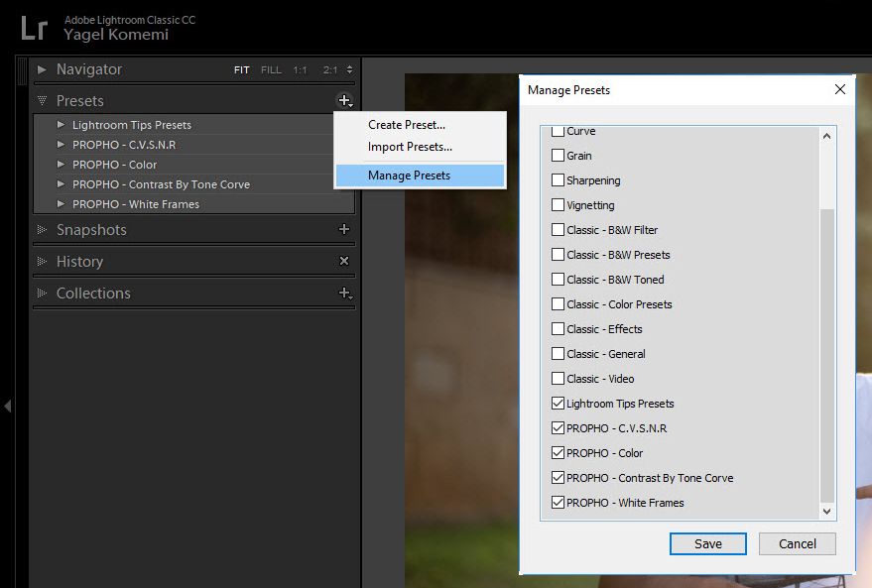872x588 pixels.
Task: Expand PROPHO - Contrast By Tone Corve folder
Action: pyautogui.click(x=61, y=184)
